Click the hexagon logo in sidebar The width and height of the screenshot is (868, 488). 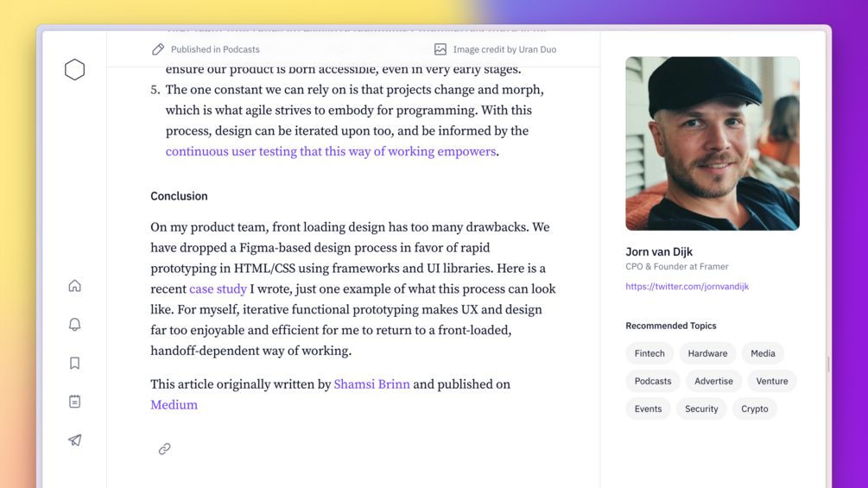tap(74, 69)
